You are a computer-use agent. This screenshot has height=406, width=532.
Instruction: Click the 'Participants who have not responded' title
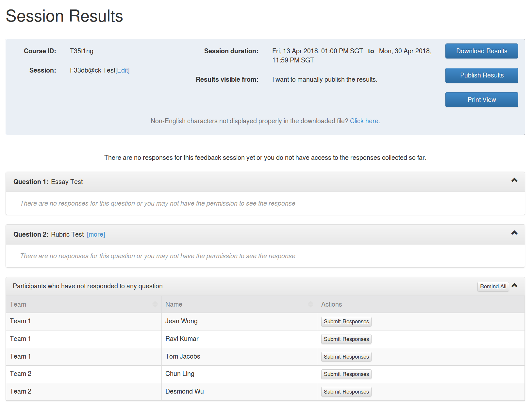click(x=88, y=286)
